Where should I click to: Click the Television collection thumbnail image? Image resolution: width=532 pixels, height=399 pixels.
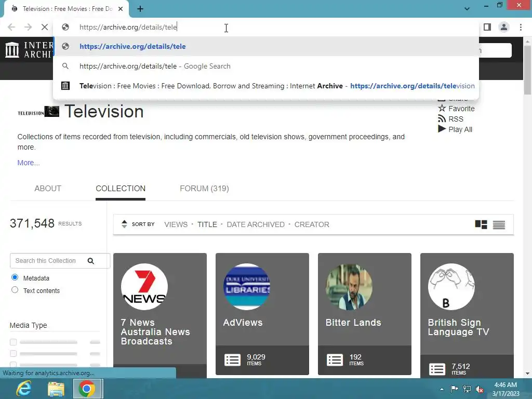(38, 112)
